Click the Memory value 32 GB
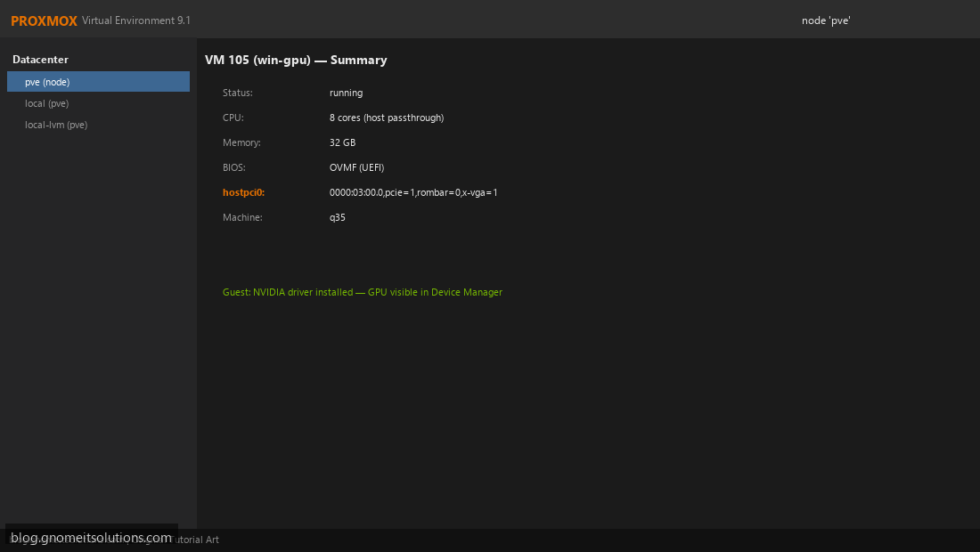Image resolution: width=980 pixels, height=552 pixels. [342, 142]
